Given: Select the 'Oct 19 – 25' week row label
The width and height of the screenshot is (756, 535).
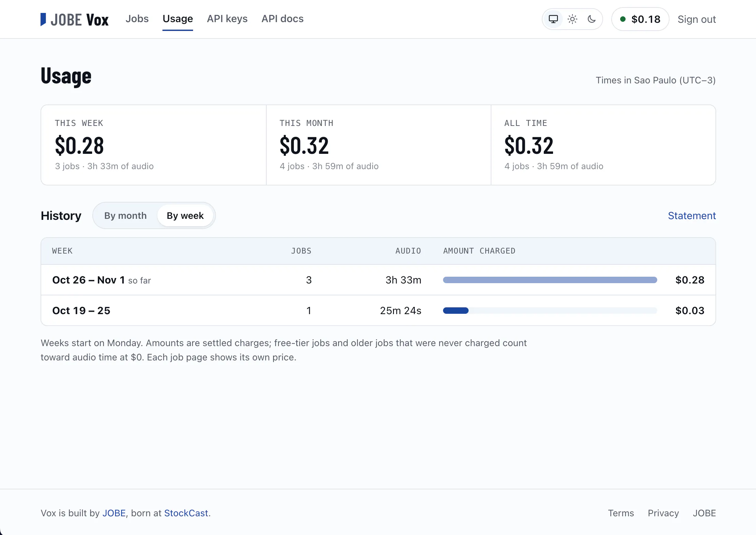Looking at the screenshot, I should coord(81,311).
